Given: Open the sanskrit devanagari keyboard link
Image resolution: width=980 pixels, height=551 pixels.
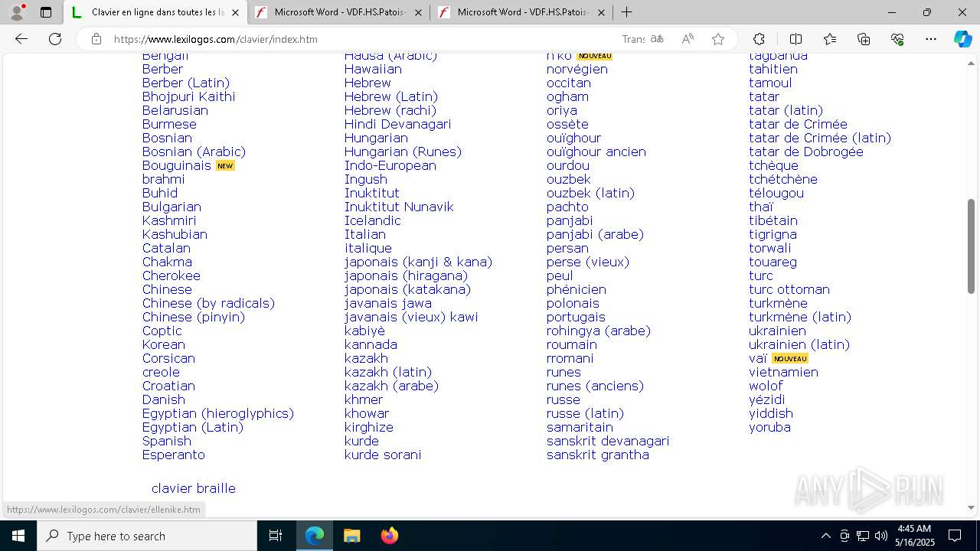Looking at the screenshot, I should [x=608, y=441].
